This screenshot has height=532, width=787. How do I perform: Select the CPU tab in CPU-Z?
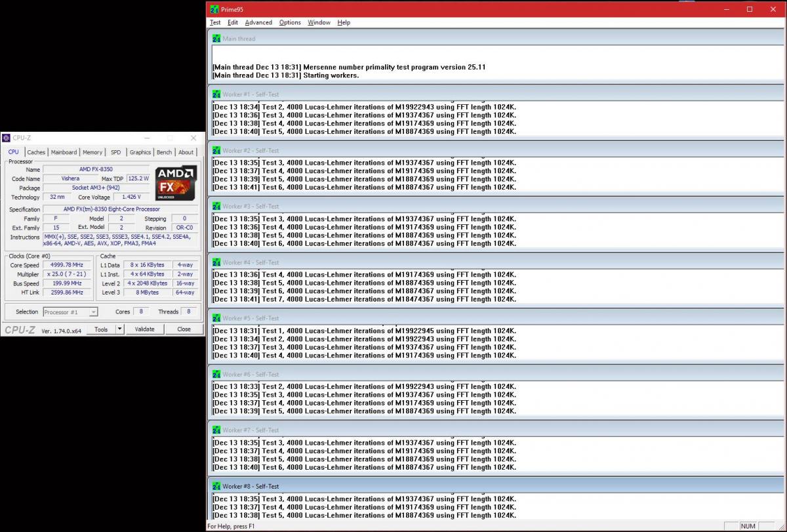pos(13,152)
